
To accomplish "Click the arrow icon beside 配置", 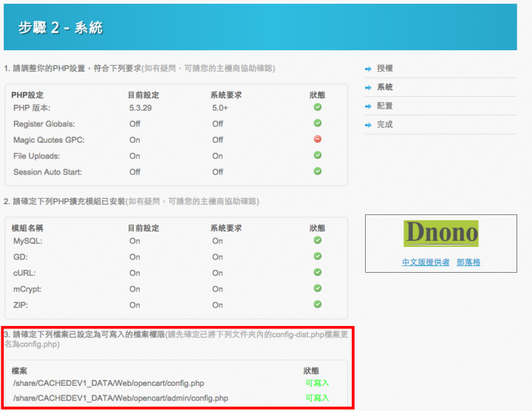I will (x=368, y=106).
